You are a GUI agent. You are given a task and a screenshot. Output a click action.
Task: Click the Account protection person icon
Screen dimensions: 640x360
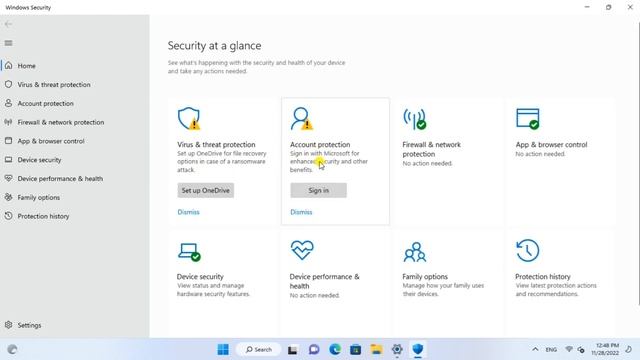(302, 119)
